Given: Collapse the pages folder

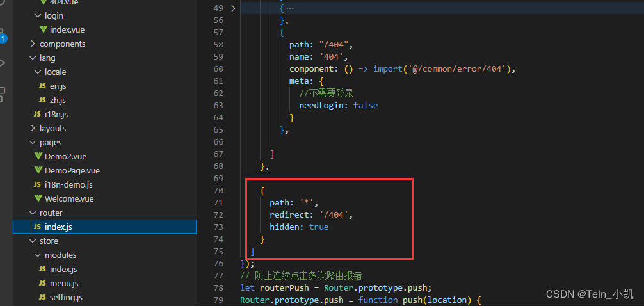Looking at the screenshot, I should [x=33, y=143].
